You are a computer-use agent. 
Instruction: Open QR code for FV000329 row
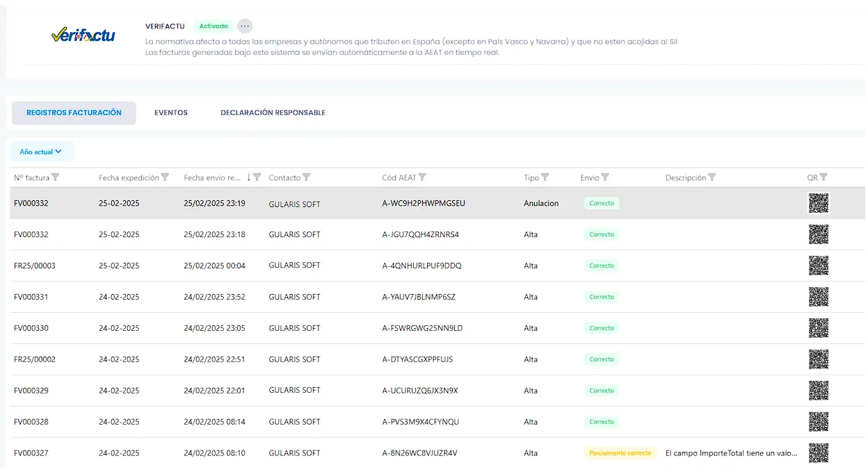point(819,391)
